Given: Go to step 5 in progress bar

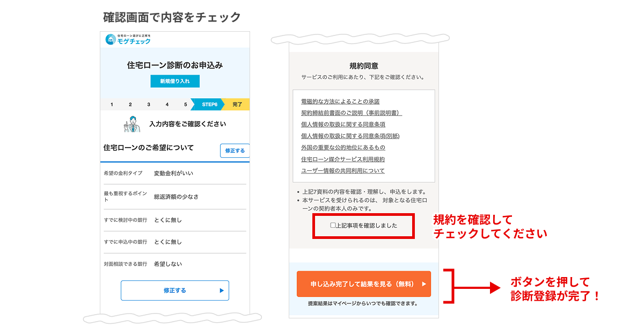Looking at the screenshot, I should (185, 104).
